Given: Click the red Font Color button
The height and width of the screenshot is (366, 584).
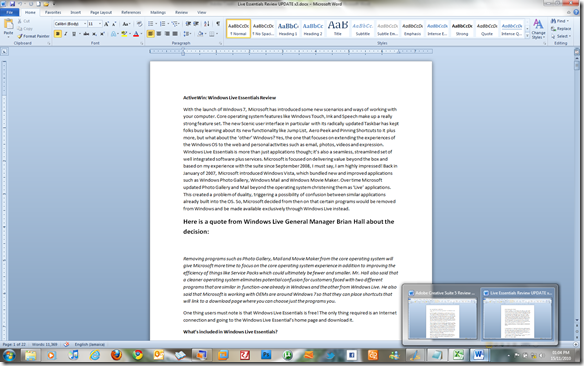Looking at the screenshot, I should 136,34.
